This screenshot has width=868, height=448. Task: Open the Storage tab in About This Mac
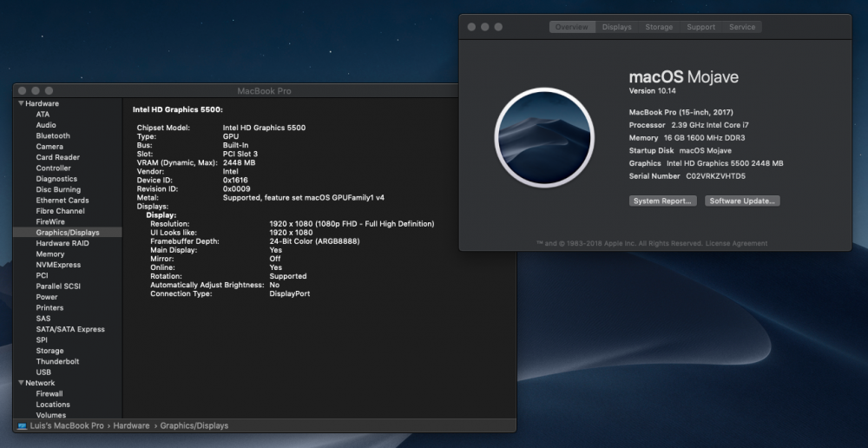click(x=659, y=27)
